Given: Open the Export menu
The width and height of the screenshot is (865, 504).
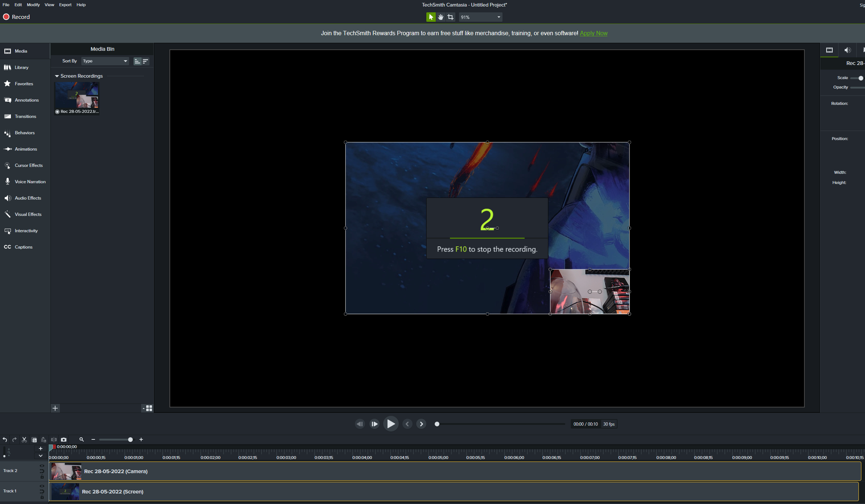Looking at the screenshot, I should (65, 5).
